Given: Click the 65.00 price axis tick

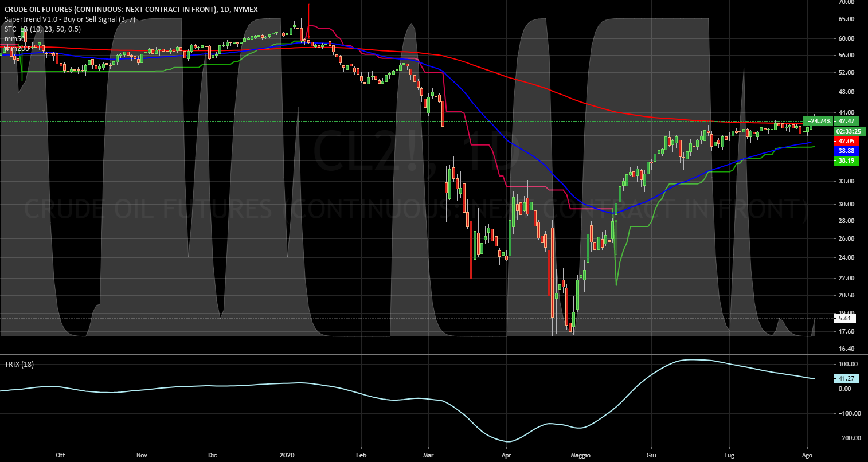Looking at the screenshot, I should point(847,19).
